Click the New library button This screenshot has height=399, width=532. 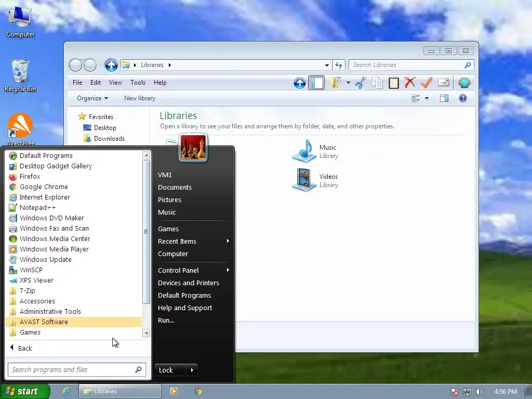(139, 98)
